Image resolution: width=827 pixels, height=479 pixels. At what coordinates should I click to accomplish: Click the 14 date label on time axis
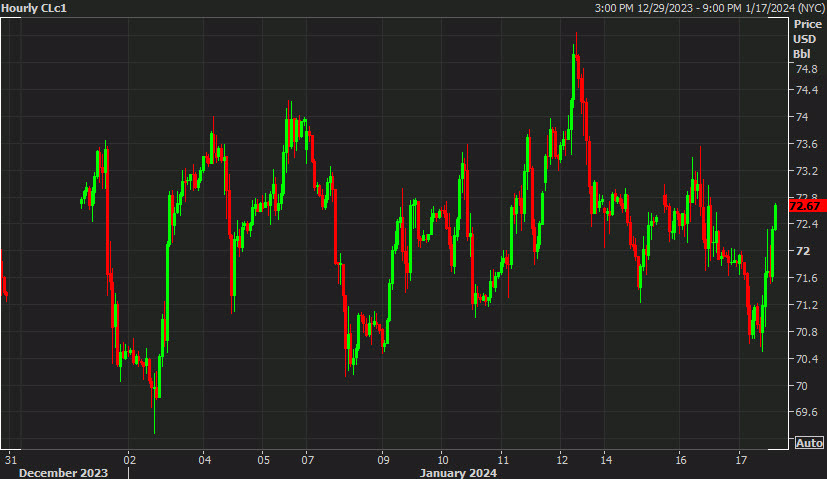[606, 460]
